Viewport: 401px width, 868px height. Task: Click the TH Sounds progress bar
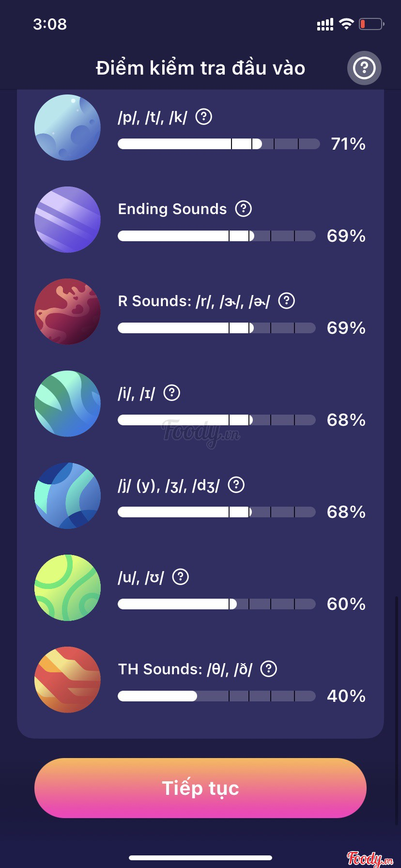pyautogui.click(x=216, y=696)
